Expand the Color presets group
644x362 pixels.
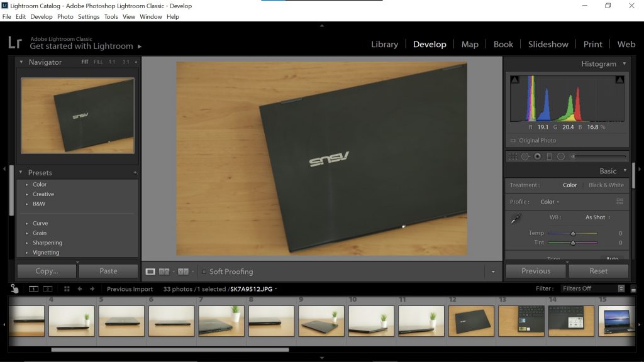coord(26,185)
